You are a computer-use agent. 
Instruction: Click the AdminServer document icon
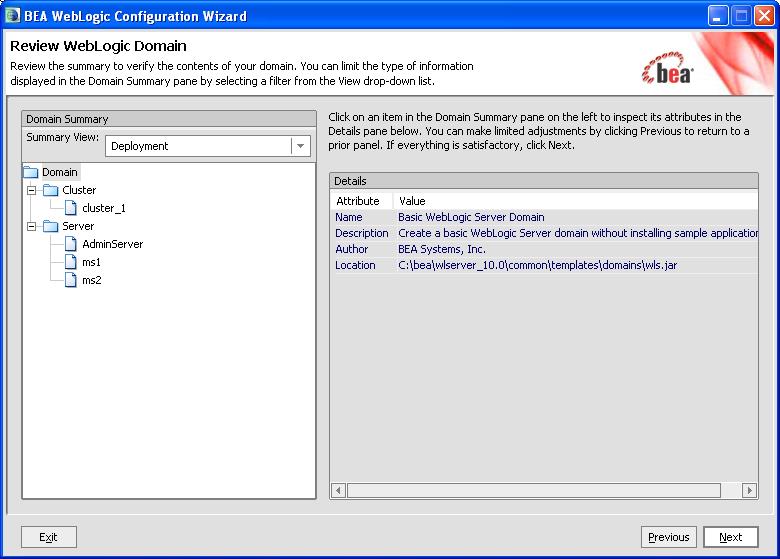click(x=71, y=244)
